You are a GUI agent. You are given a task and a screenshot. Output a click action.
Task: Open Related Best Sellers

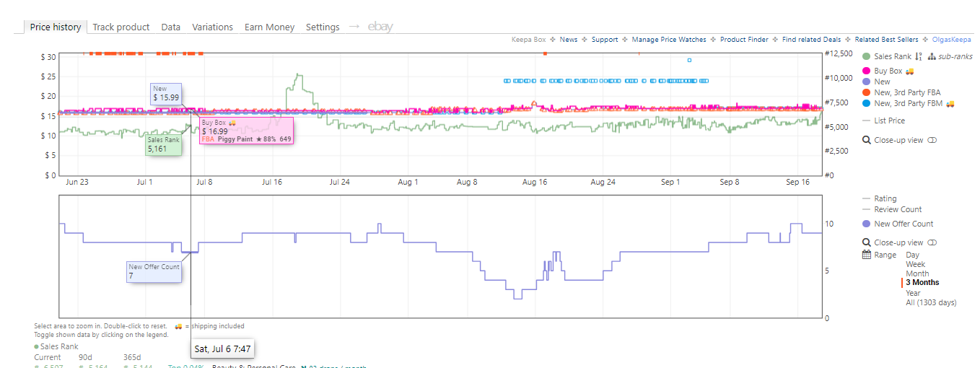tap(887, 40)
